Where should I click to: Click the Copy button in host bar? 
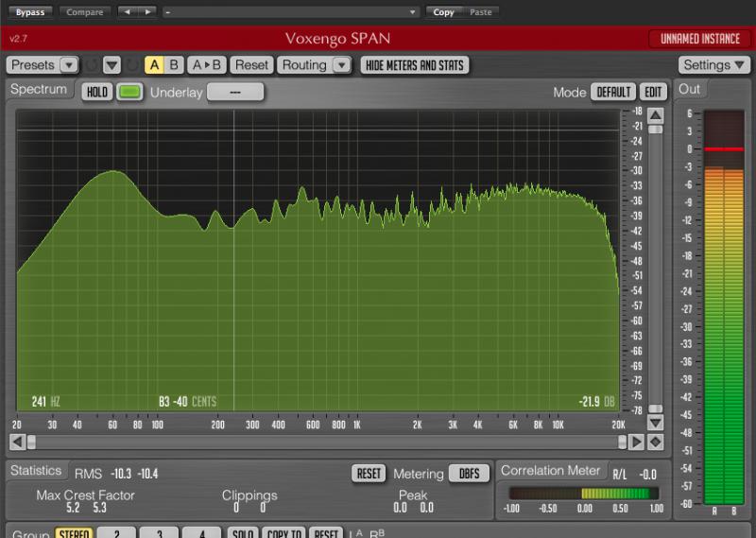(x=443, y=12)
